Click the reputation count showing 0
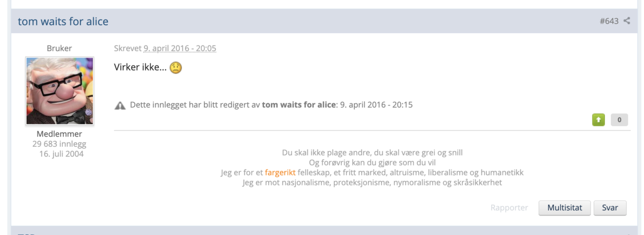The width and height of the screenshot is (644, 235). 619,120
